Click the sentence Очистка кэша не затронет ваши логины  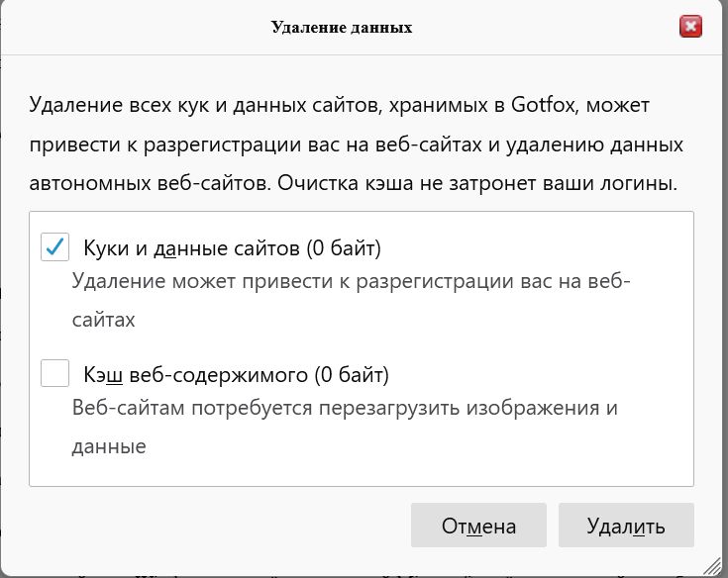pyautogui.click(x=477, y=184)
